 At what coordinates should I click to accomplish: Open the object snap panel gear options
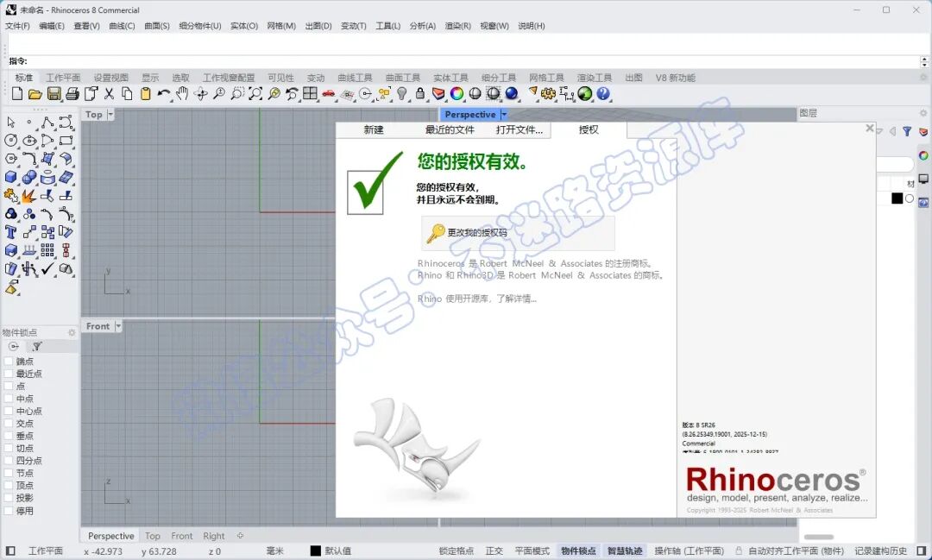[72, 333]
